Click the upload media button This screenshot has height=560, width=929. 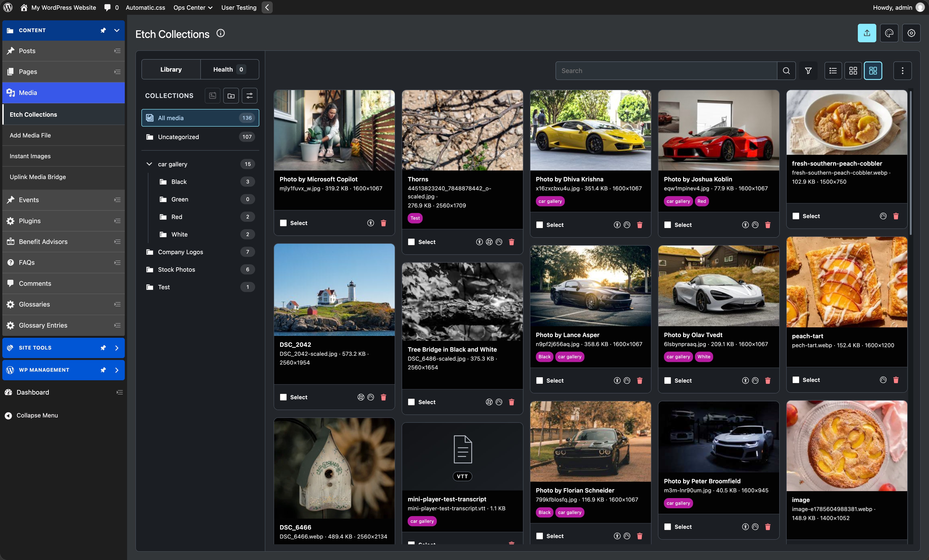click(867, 33)
